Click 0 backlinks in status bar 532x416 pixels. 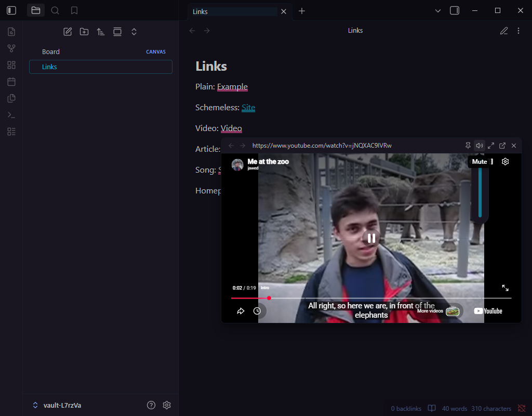click(x=406, y=409)
